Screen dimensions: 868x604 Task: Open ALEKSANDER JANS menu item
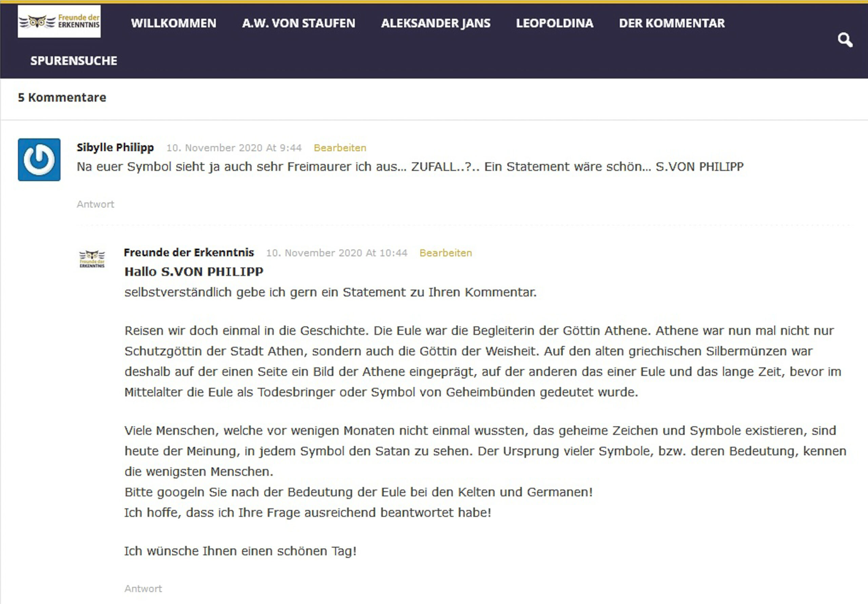[435, 23]
